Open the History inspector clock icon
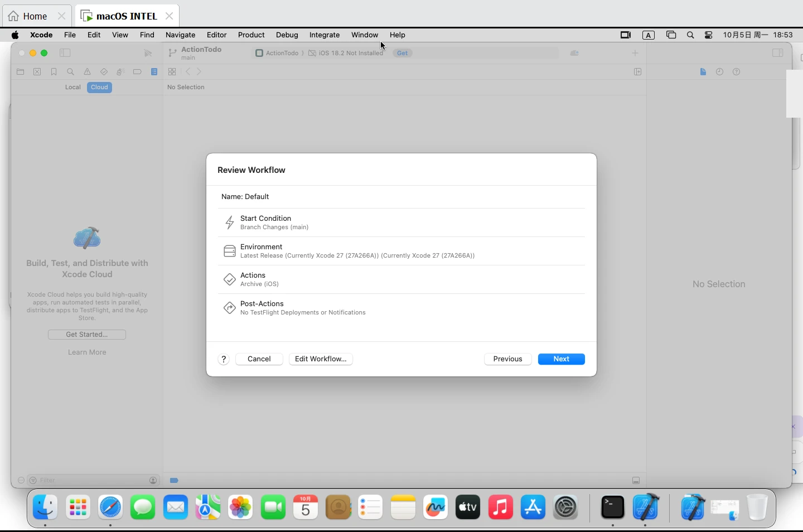This screenshot has height=532, width=803. tap(720, 72)
